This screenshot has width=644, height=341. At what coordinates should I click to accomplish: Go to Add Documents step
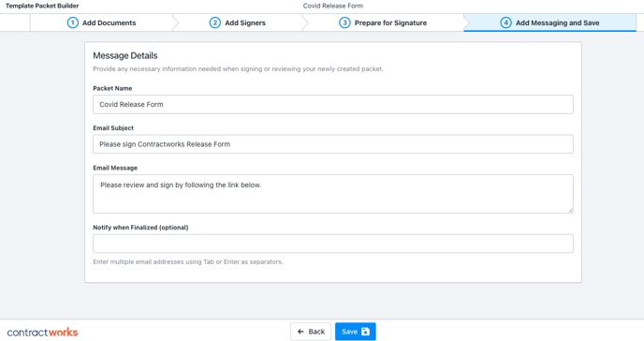pyautogui.click(x=101, y=23)
